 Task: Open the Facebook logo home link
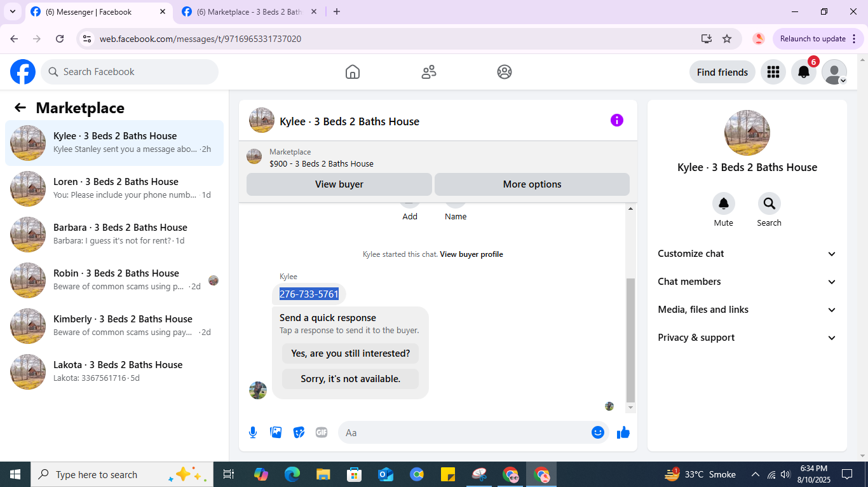coord(23,72)
